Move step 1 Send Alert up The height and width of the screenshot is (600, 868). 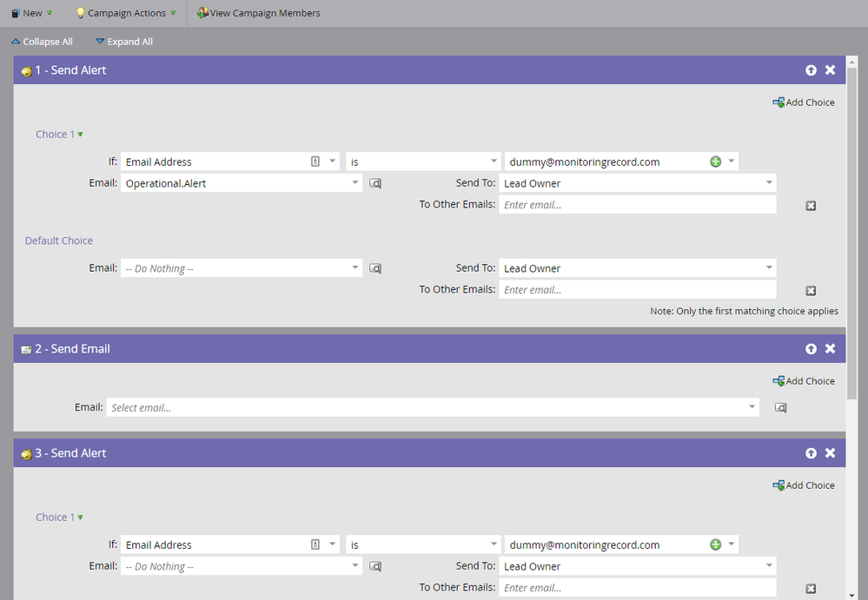point(811,70)
